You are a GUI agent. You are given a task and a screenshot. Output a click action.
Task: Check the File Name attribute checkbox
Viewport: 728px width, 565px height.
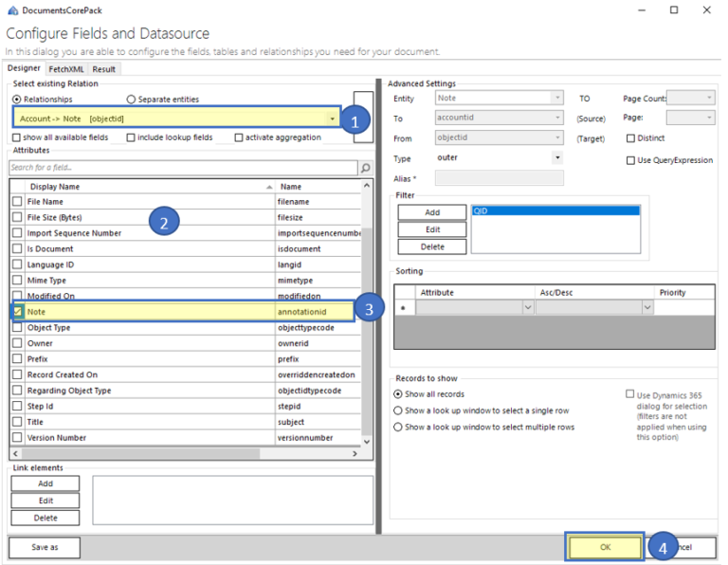pos(17,202)
